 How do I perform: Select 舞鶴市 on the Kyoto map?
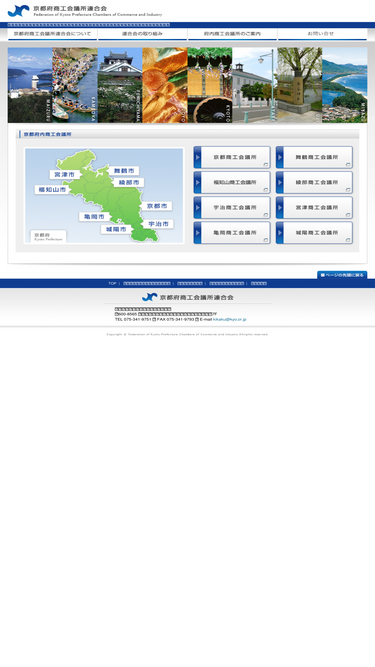[124, 171]
